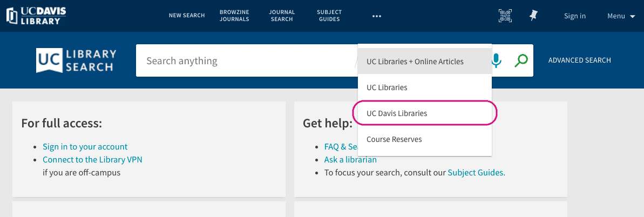Image resolution: width=644 pixels, height=217 pixels.
Task: Click the Sign in button
Action: (575, 16)
